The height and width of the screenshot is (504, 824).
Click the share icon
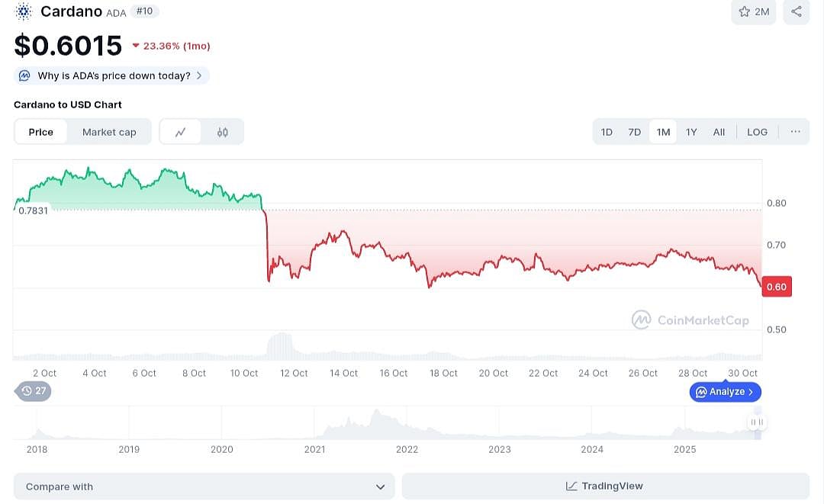click(x=796, y=11)
